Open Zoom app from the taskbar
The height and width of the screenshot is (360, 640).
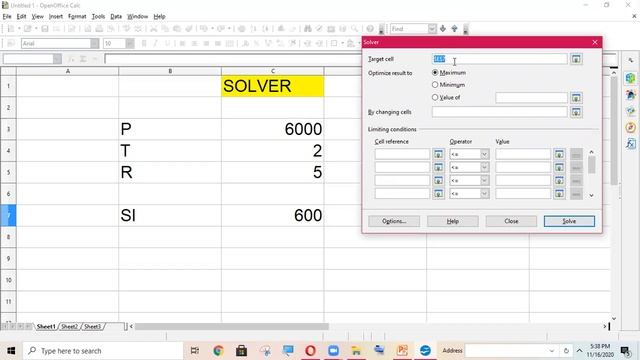tap(333, 350)
